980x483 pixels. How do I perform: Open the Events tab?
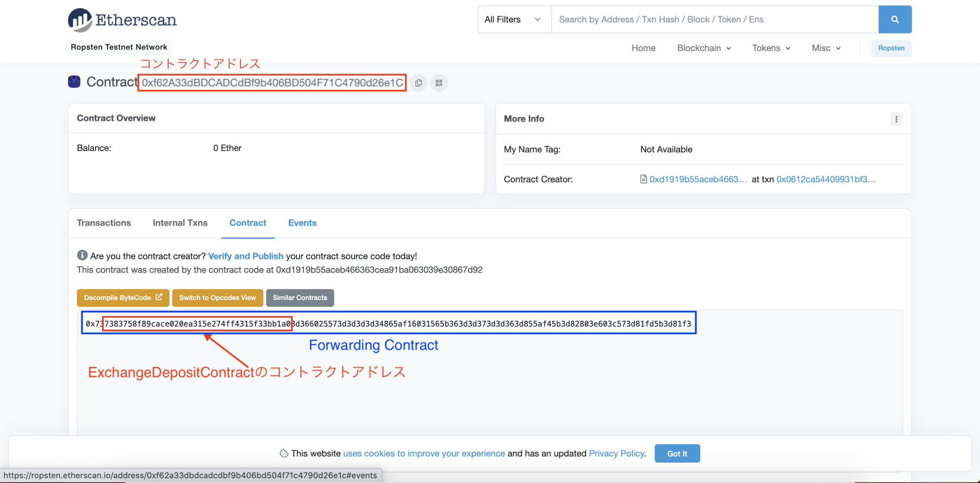tap(302, 223)
